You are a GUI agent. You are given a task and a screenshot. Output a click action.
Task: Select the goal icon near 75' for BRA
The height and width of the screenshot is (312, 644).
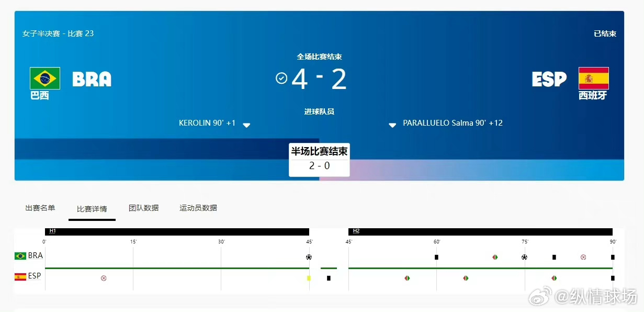point(524,257)
